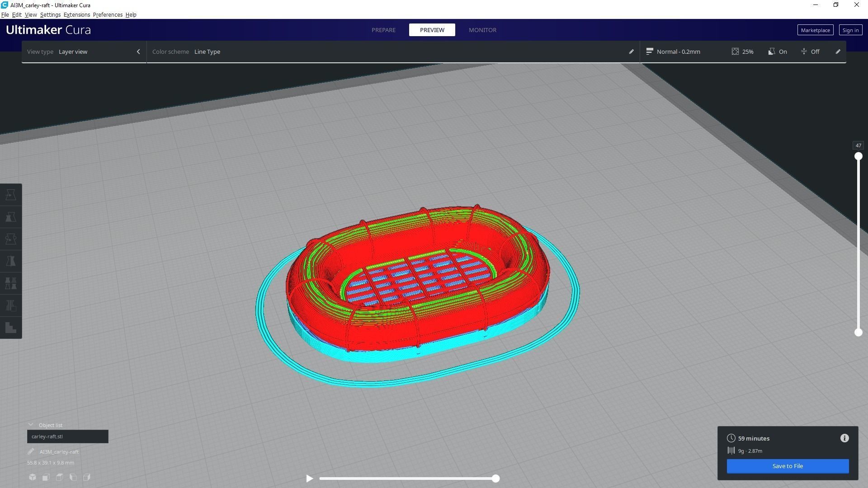Image resolution: width=868 pixels, height=488 pixels.
Task: Open the Marketplace
Action: [815, 30]
